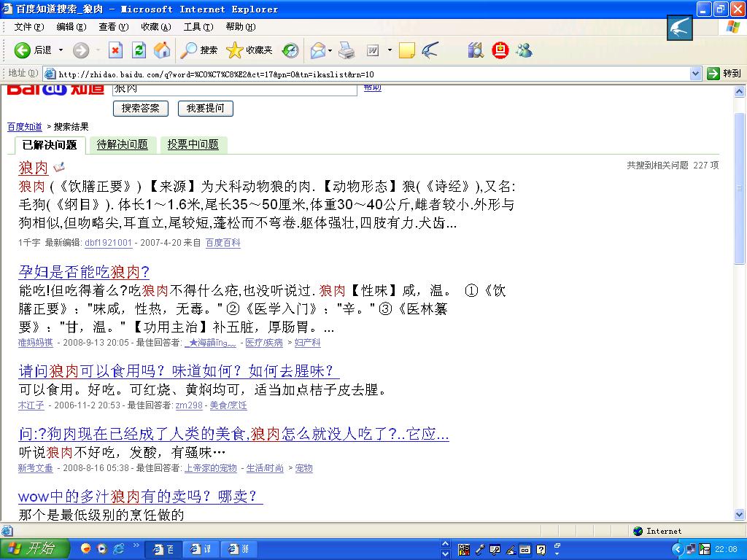Open the Search pane with the magnifier icon
This screenshot has height=560, width=747.
click(189, 50)
